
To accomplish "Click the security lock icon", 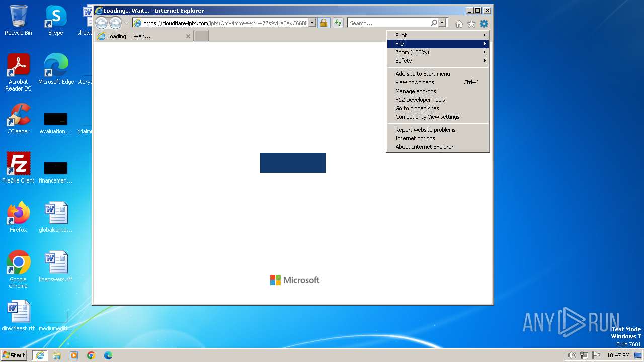I will [324, 23].
